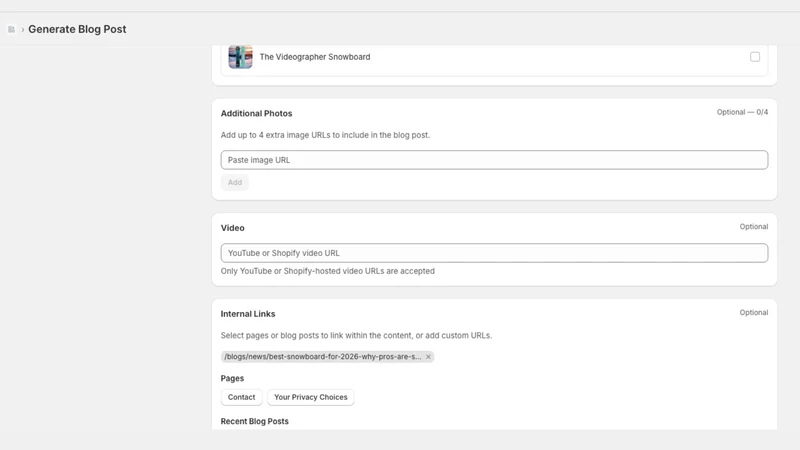
Task: Focus the YouTube or Shopify video URL field
Action: click(x=494, y=253)
